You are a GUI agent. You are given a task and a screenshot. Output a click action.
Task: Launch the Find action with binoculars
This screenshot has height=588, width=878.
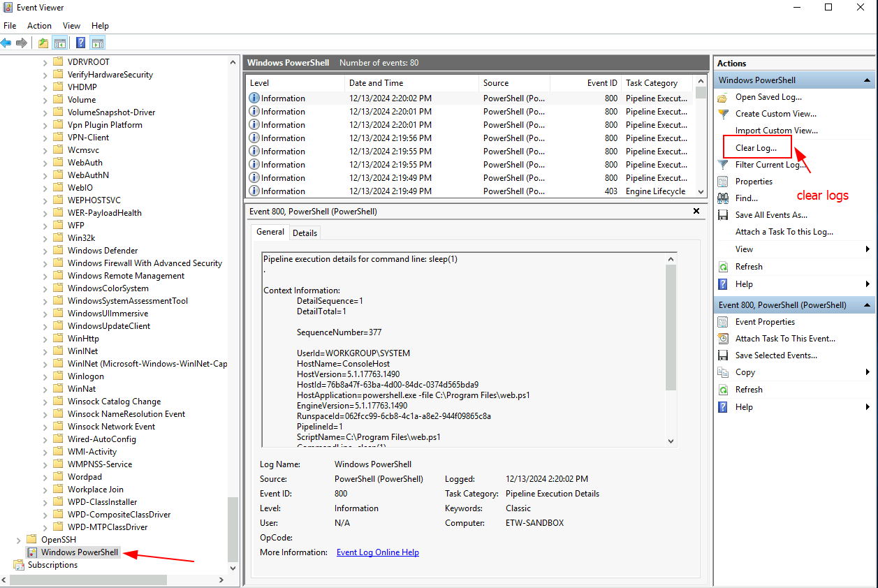coord(746,198)
